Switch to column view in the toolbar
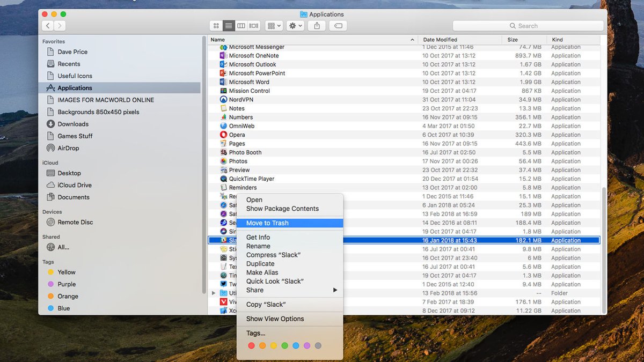 (240, 25)
